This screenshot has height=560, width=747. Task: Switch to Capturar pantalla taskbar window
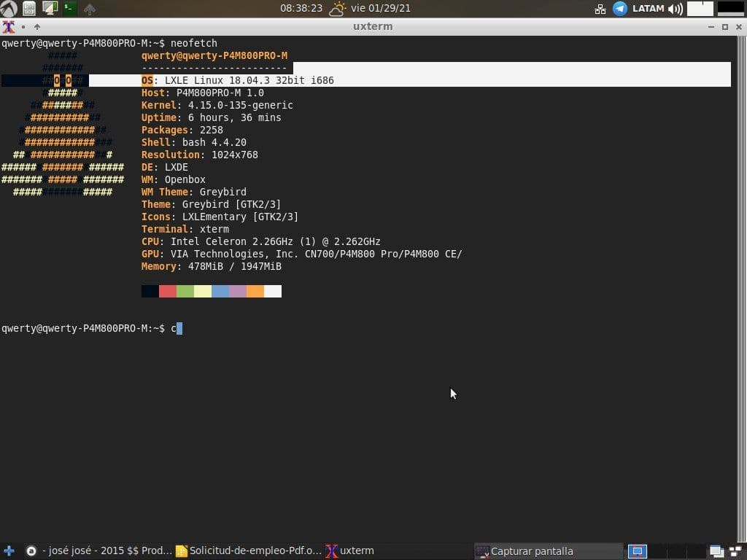[x=547, y=551]
